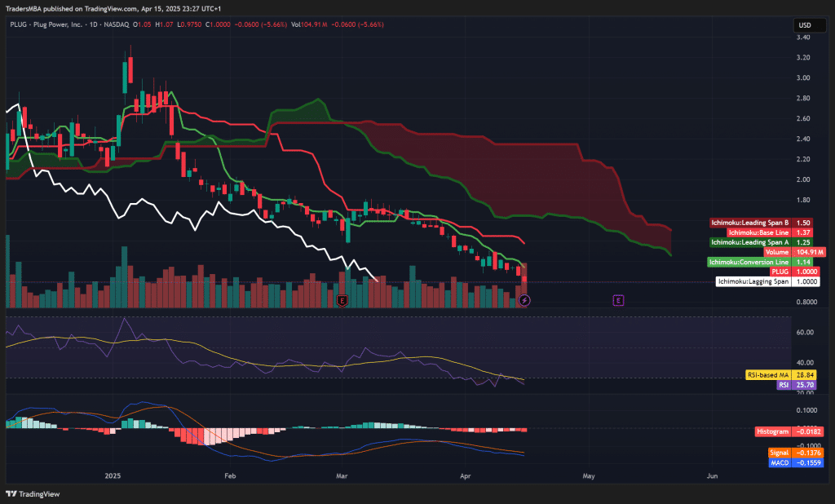Select the purple RSI label
The width and height of the screenshot is (835, 504).
click(x=784, y=385)
